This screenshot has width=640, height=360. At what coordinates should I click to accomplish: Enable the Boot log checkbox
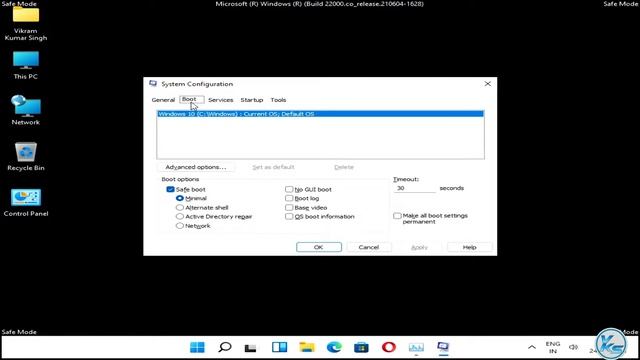289,198
